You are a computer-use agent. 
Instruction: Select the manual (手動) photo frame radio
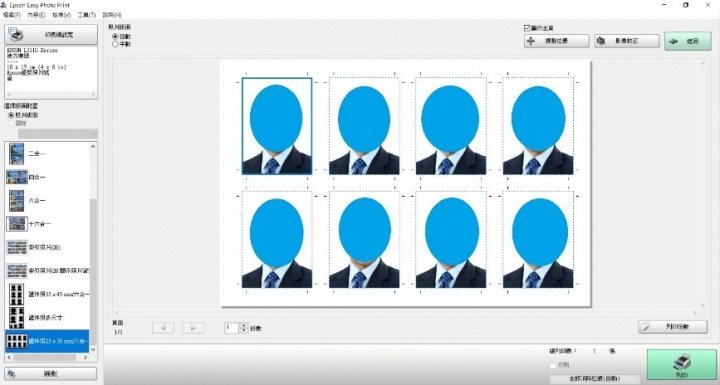115,44
